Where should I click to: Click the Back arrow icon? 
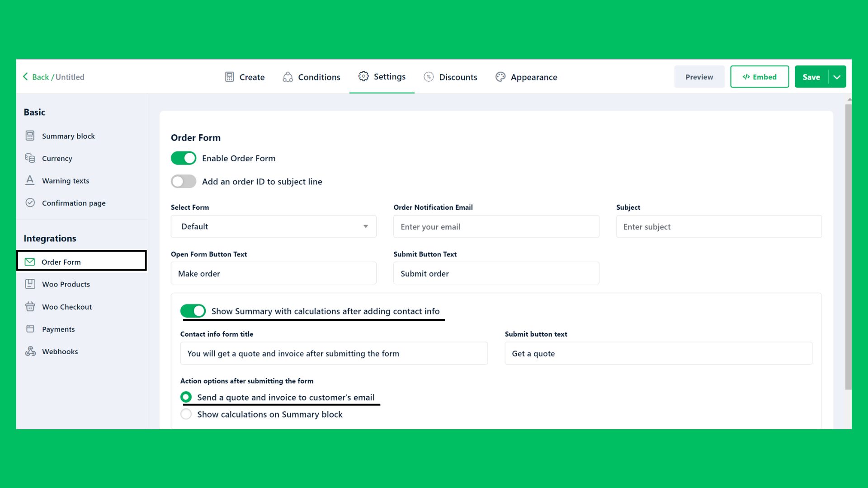click(x=25, y=76)
